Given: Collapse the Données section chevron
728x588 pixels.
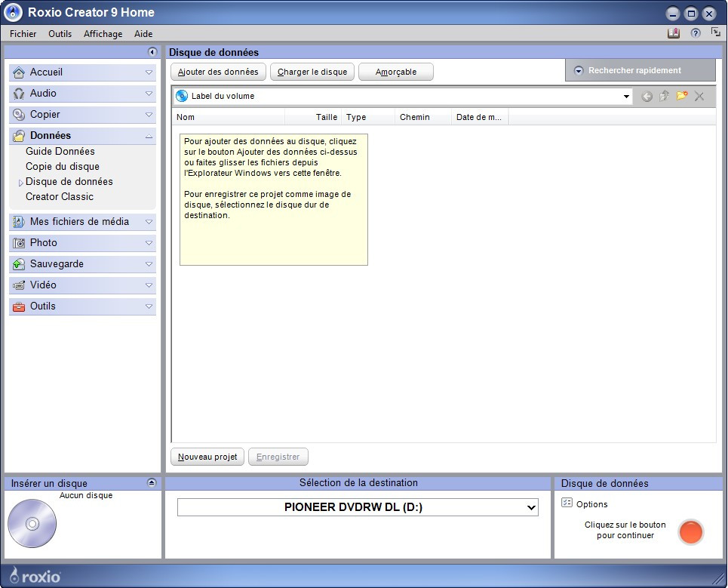Looking at the screenshot, I should (149, 136).
